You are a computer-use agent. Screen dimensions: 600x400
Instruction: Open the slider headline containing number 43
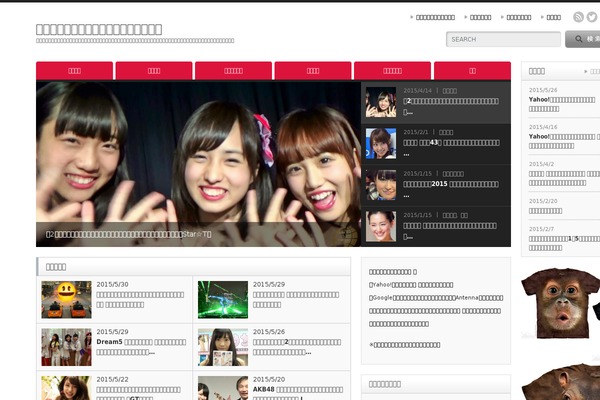(451, 147)
